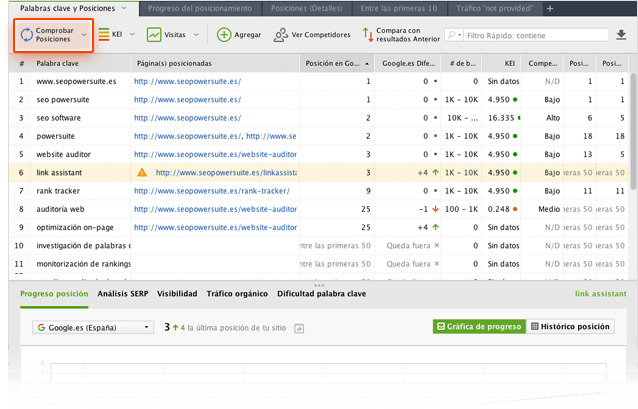
Task: Switch to Gráfica de progreso view
Action: 479,327
